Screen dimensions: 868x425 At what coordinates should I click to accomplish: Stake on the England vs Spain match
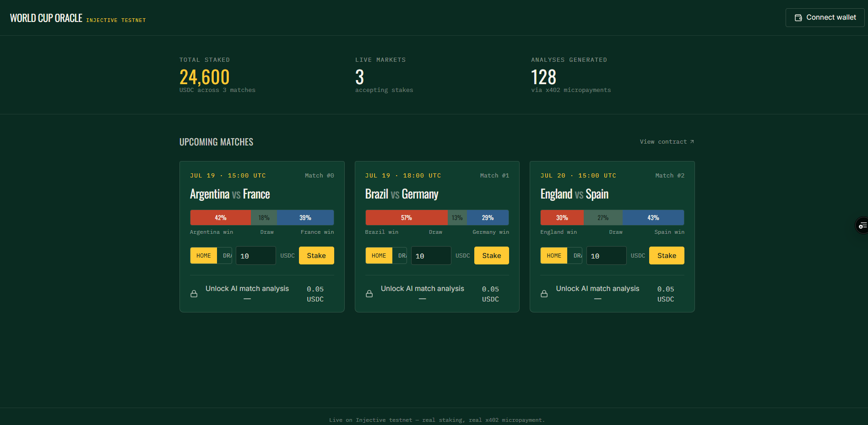pyautogui.click(x=667, y=256)
